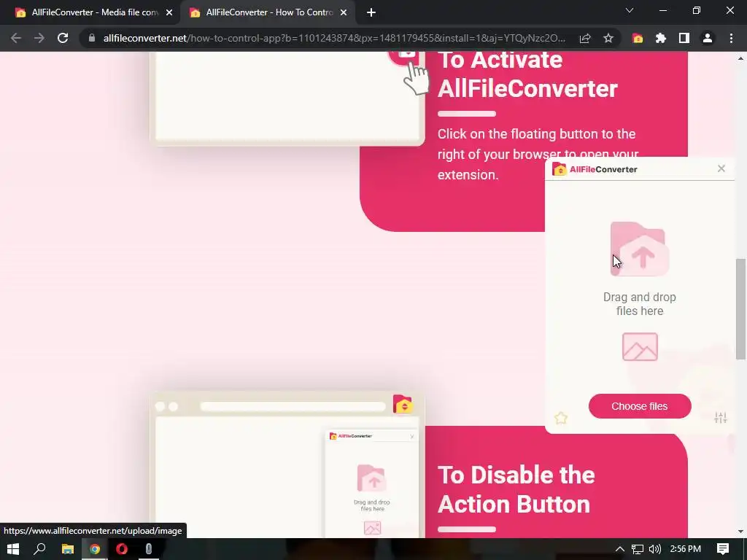
Task: Select the 'AllFileConverter - How To Contro' tab
Action: click(x=267, y=12)
